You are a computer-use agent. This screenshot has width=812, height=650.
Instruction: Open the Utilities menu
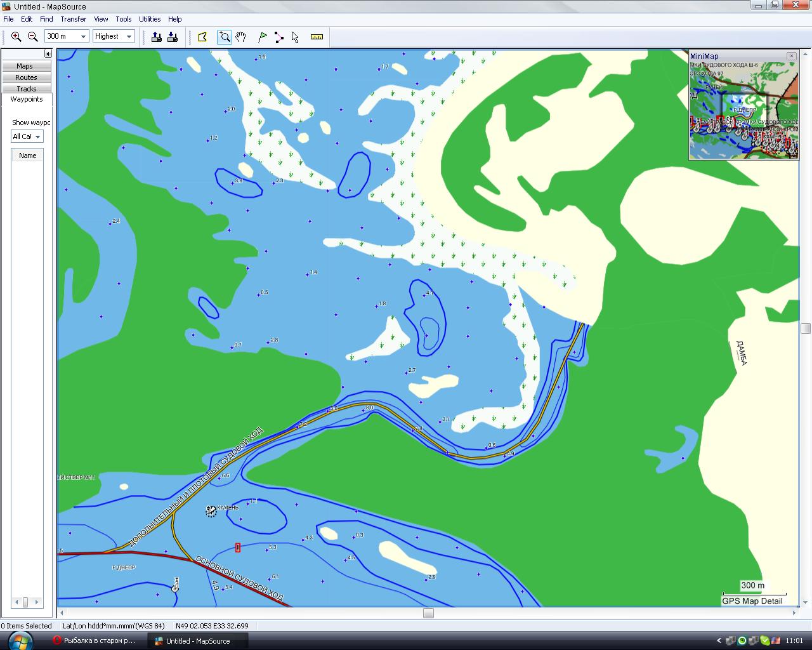click(150, 19)
